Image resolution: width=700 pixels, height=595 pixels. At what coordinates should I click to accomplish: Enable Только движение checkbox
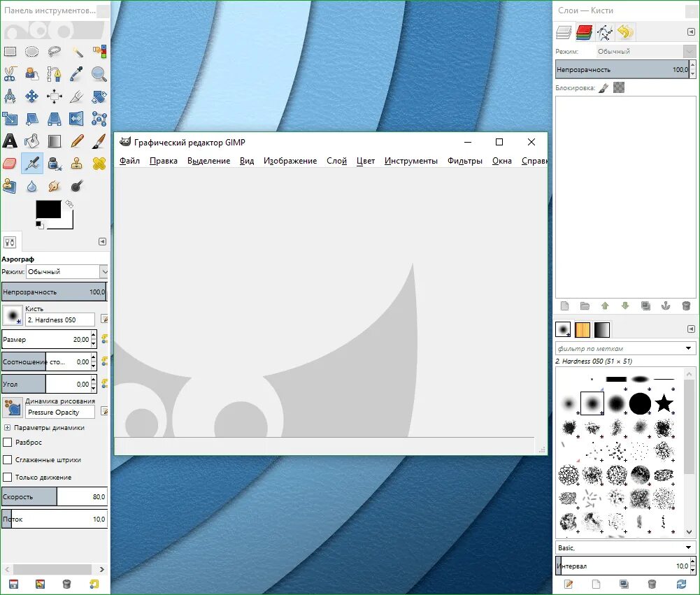point(7,477)
